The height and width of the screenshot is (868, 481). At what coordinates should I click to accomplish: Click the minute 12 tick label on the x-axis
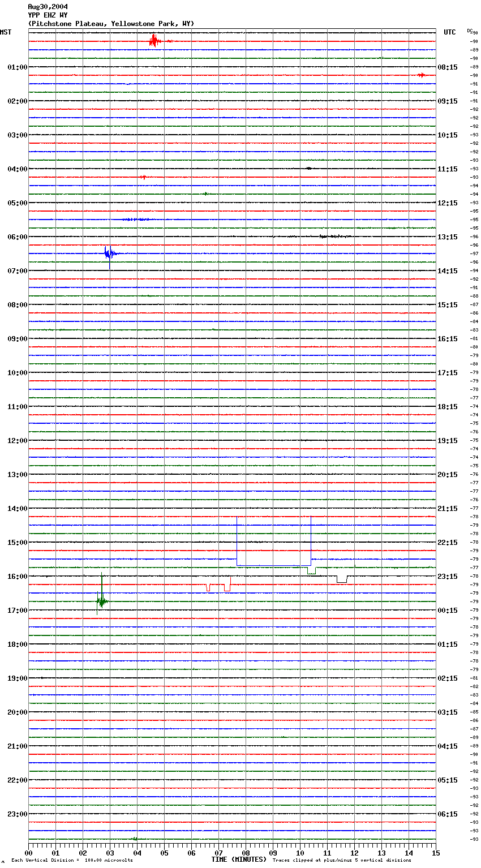(x=354, y=853)
